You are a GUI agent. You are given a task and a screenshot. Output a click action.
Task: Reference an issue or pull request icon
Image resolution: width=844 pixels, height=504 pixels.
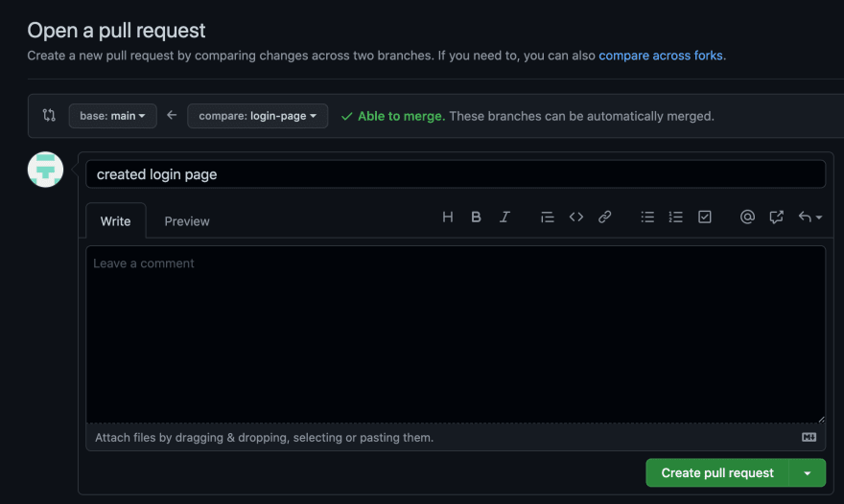776,217
